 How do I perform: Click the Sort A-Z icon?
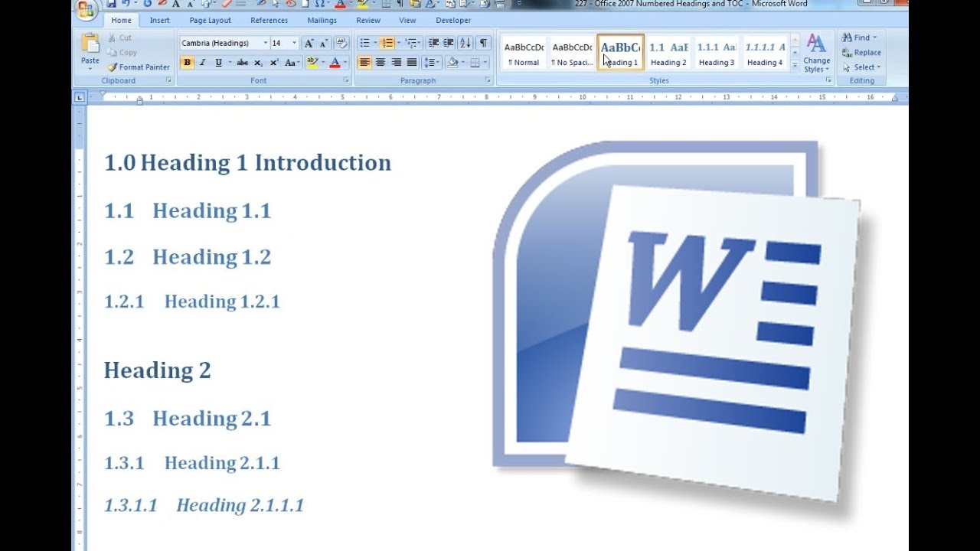[465, 44]
